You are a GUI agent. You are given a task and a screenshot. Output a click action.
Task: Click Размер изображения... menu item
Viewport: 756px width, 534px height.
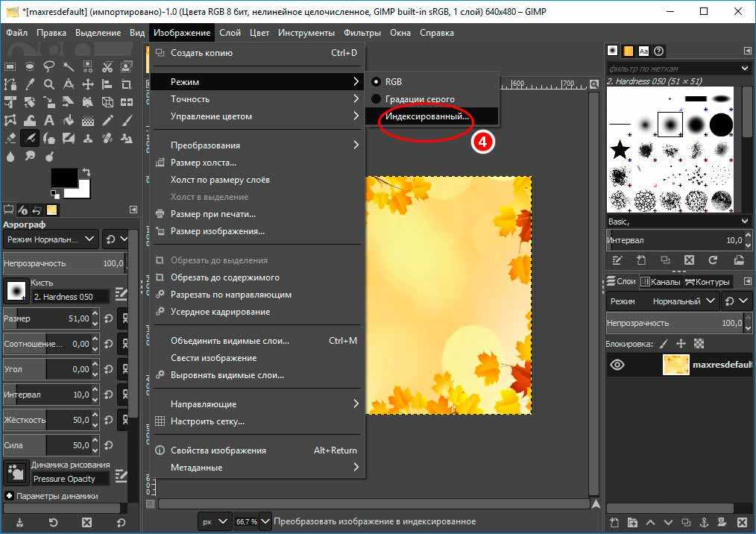[218, 231]
